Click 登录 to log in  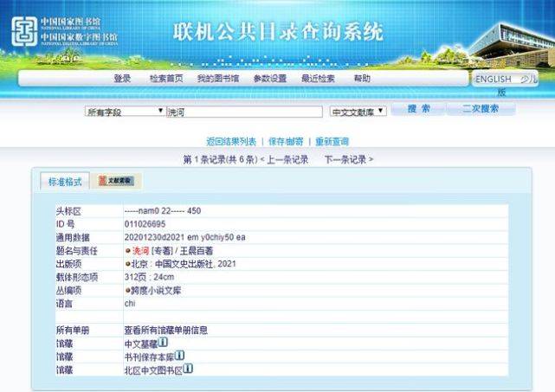[x=122, y=79]
